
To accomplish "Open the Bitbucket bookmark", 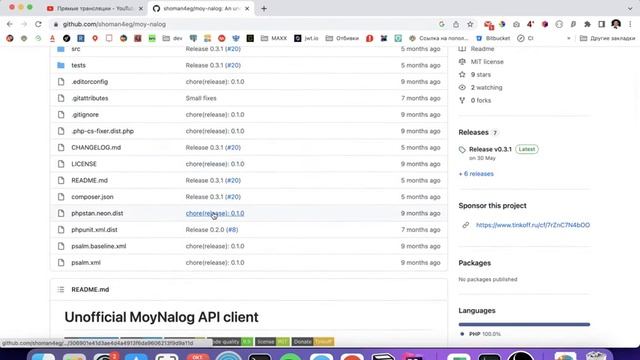I will [x=493, y=38].
